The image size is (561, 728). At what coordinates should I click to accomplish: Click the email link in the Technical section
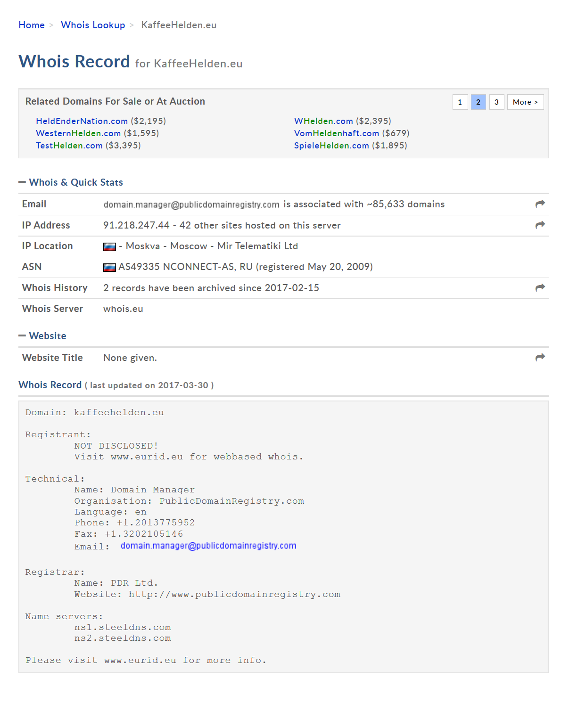(208, 546)
